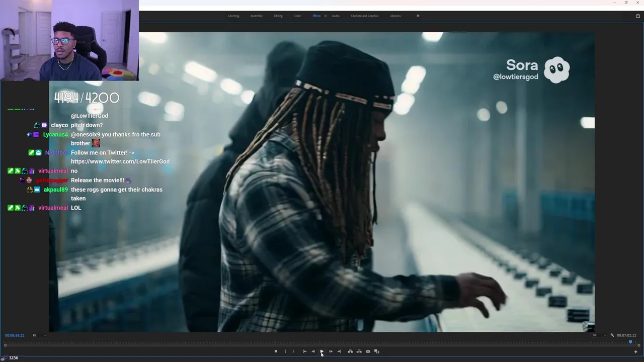
Task: Click the @LowTierGod mention in chat
Action: (x=90, y=116)
